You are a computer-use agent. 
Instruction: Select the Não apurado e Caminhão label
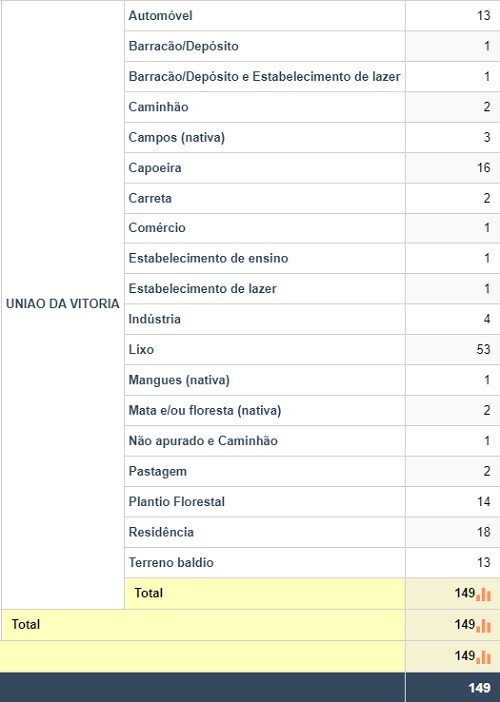pos(203,441)
